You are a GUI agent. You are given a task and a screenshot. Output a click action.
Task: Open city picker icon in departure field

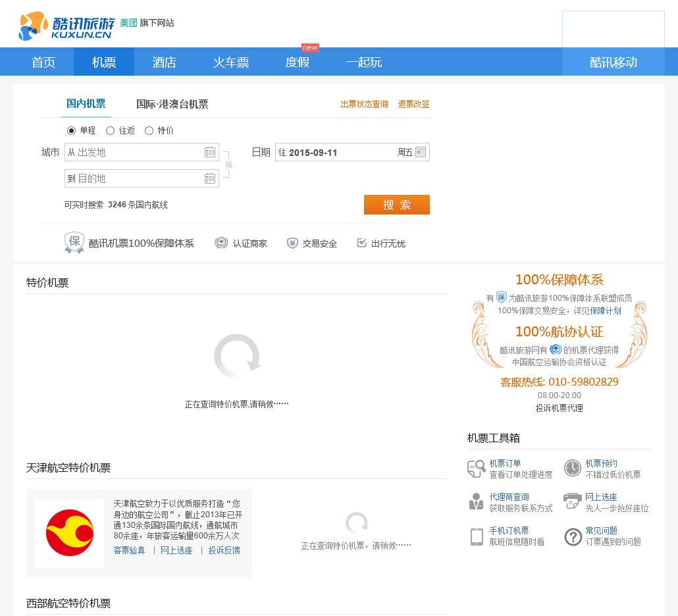(x=210, y=152)
